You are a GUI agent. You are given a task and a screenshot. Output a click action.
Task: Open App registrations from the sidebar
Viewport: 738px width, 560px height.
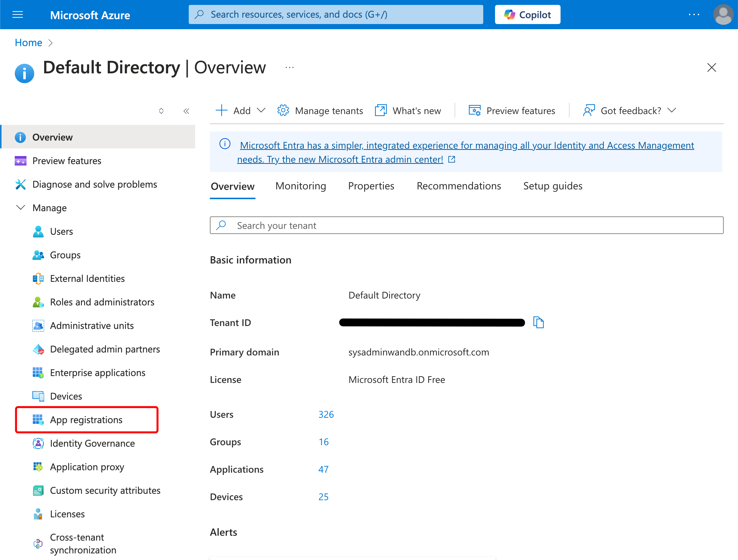tap(86, 420)
